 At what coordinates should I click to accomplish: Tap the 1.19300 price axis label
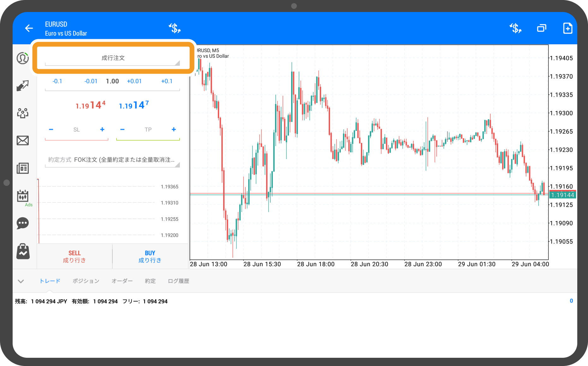(x=561, y=113)
